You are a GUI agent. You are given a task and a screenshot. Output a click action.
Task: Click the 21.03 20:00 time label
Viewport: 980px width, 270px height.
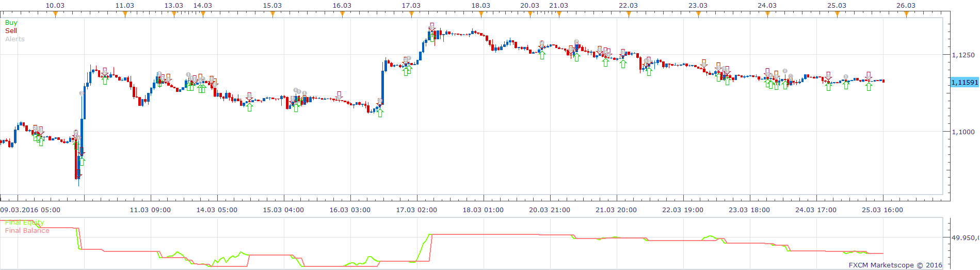coord(616,210)
